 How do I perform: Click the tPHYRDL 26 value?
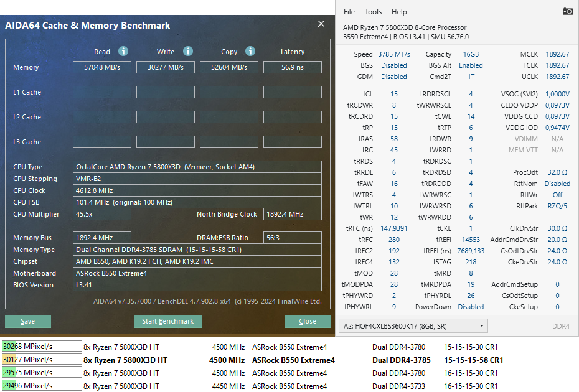(x=471, y=296)
